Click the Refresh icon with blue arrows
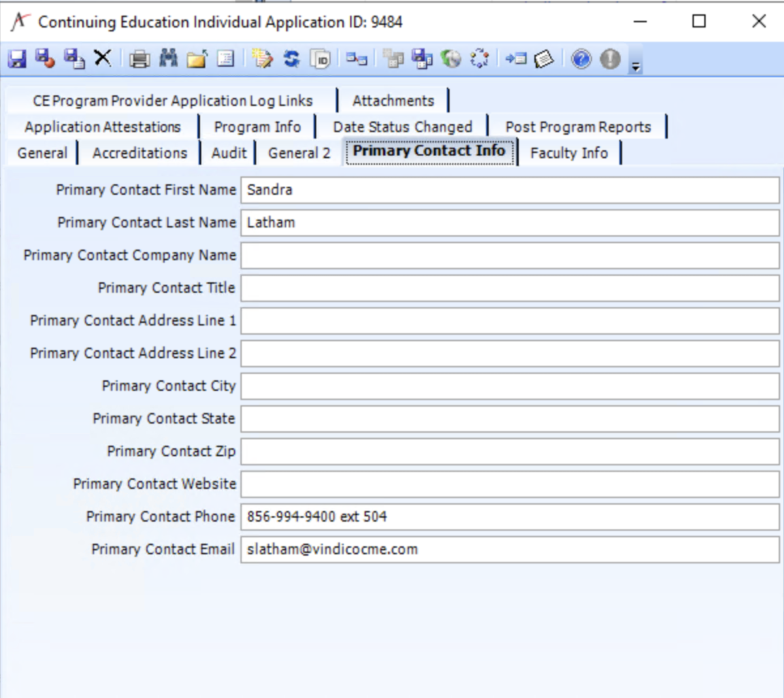 (291, 58)
